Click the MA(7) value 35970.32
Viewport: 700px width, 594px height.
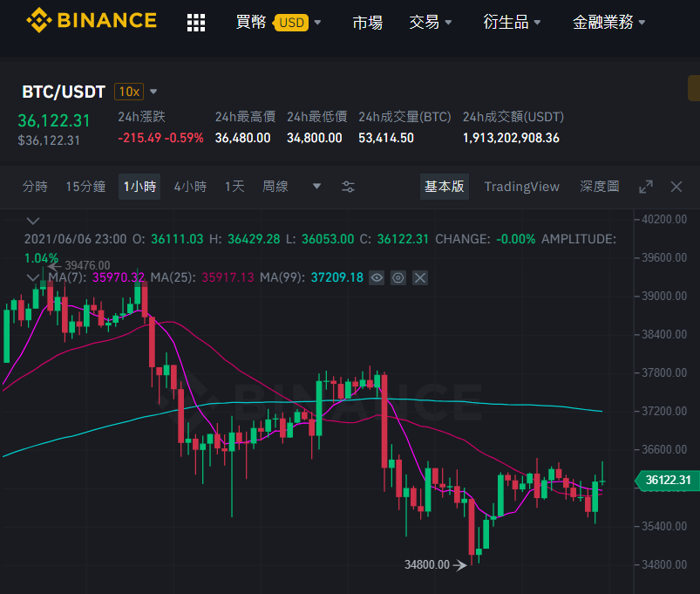tap(119, 277)
